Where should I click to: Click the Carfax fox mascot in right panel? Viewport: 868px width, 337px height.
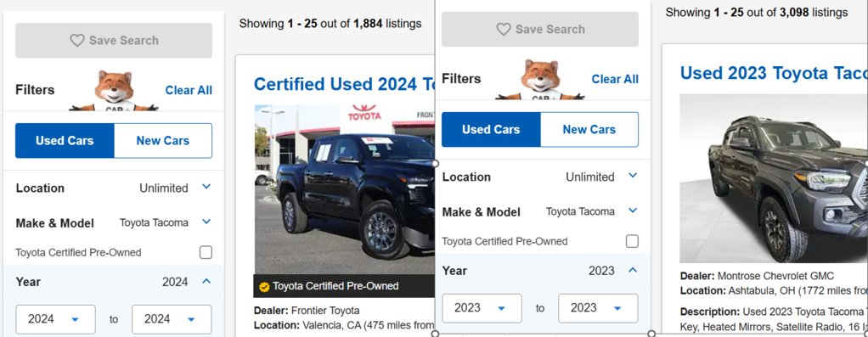pyautogui.click(x=539, y=79)
